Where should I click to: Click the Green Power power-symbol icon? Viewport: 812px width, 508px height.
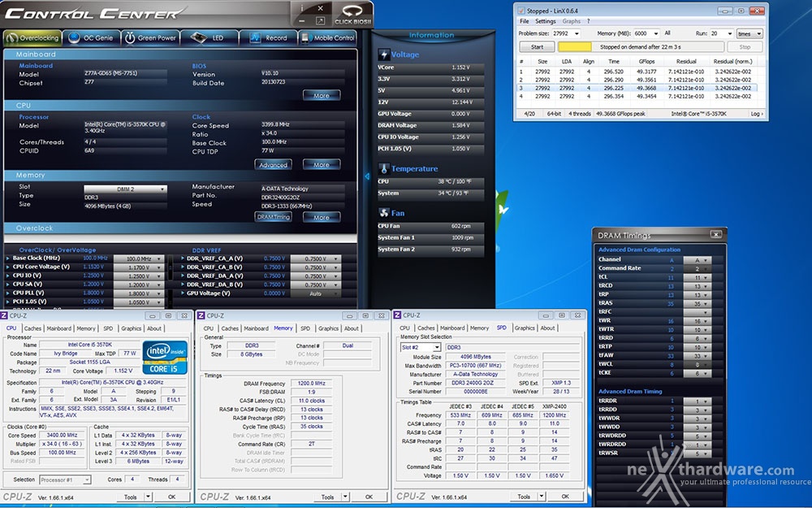click(x=130, y=38)
